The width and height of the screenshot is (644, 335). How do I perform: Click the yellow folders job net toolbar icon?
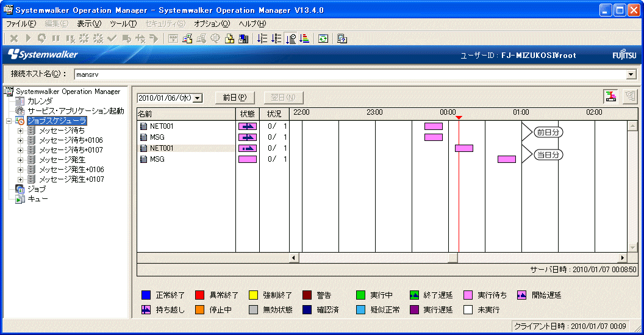pos(229,38)
